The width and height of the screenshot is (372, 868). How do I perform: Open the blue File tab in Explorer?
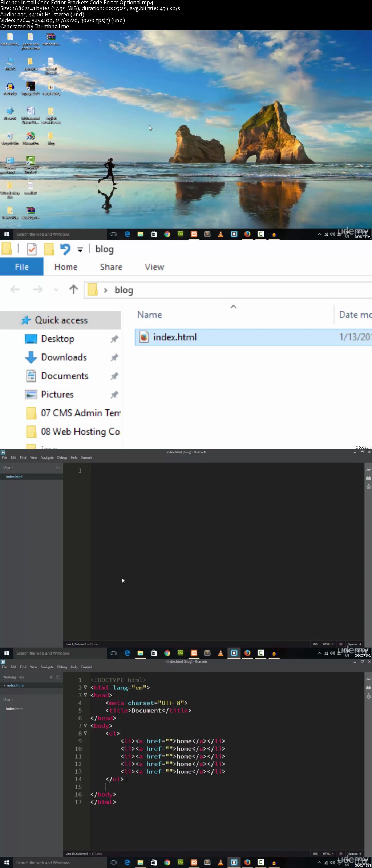click(22, 267)
